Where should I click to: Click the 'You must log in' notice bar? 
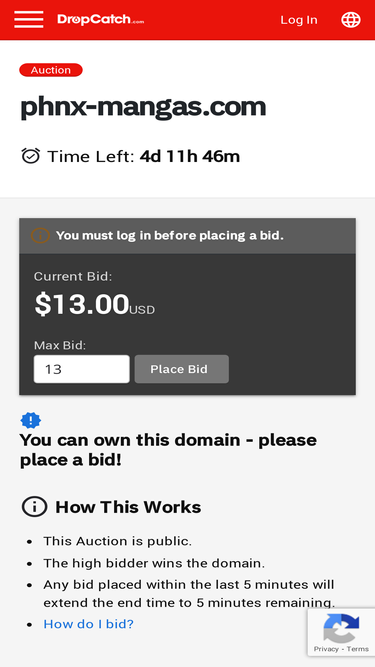pyautogui.click(x=188, y=236)
